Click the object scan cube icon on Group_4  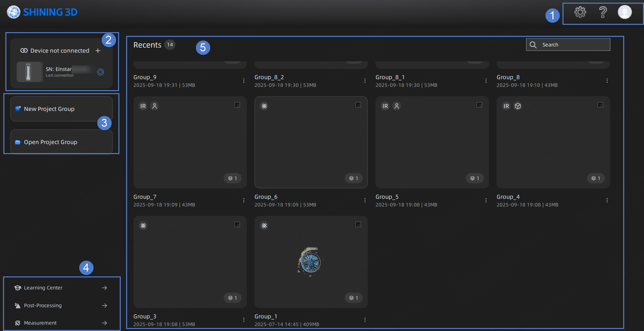518,106
